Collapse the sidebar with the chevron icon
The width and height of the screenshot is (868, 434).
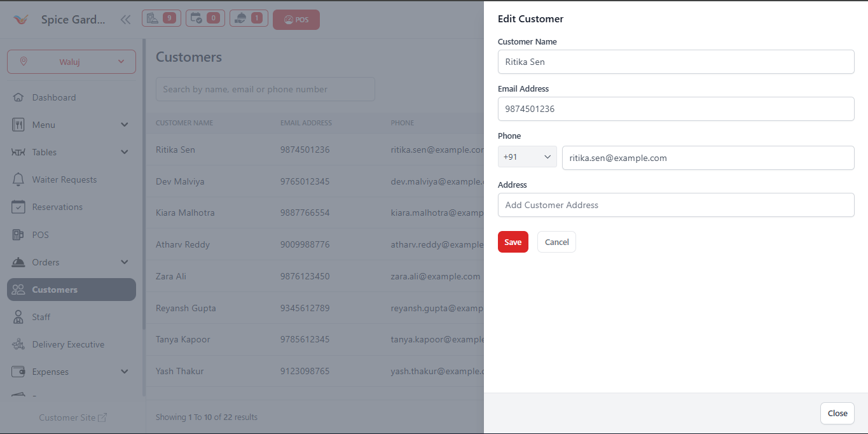click(125, 19)
